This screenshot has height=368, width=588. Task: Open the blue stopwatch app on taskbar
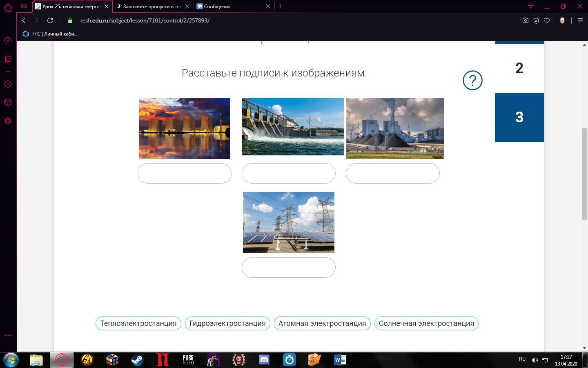tap(290, 360)
